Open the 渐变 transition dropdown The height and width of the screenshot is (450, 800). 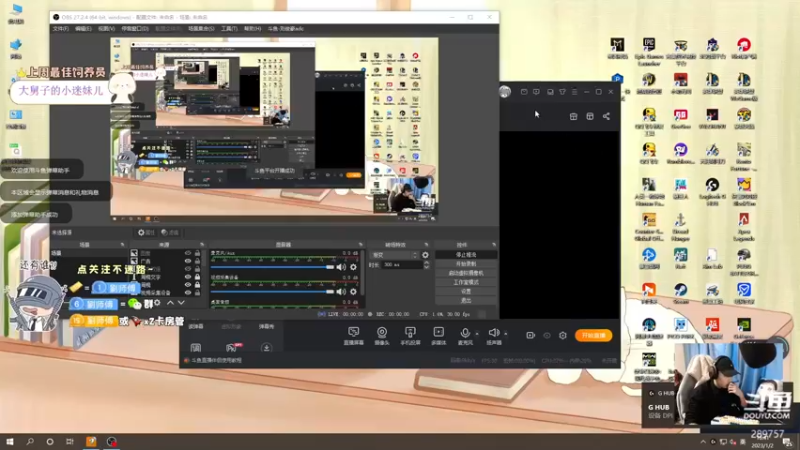coord(395,255)
